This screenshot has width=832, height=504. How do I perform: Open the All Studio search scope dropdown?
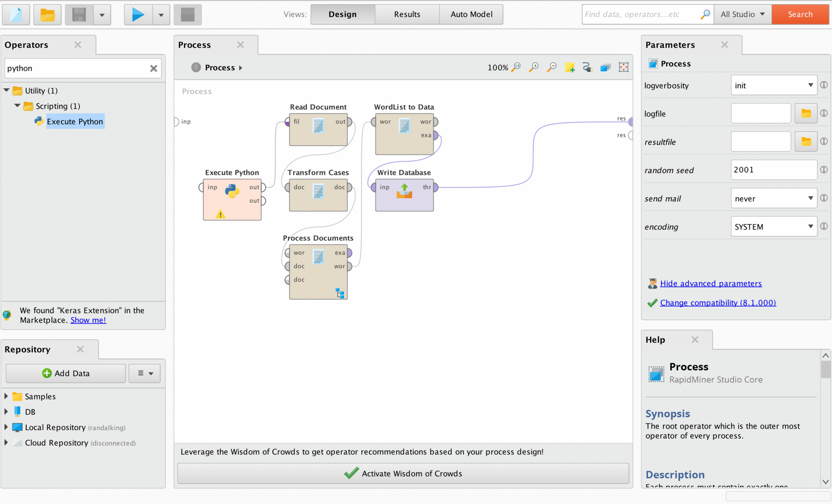[x=743, y=14]
